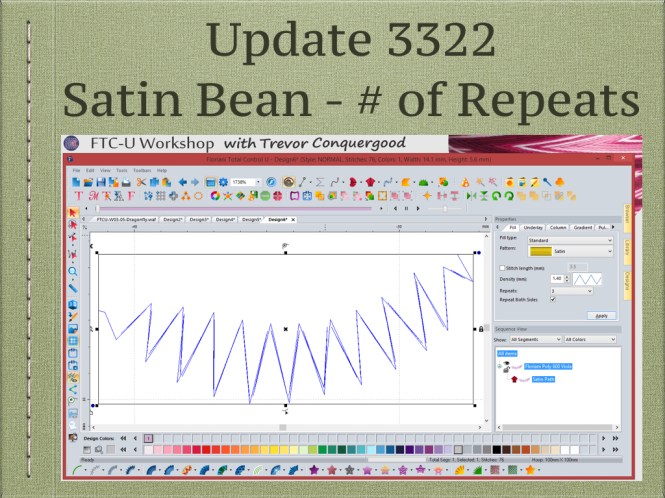Click the red T text tool
This screenshot has width=665, height=498.
coord(76,195)
